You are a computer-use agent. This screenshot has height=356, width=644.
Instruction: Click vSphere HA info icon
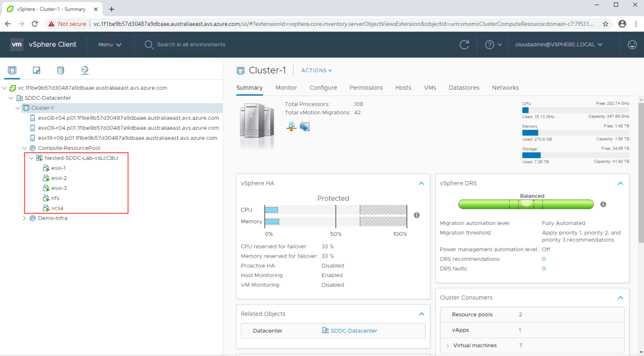416,215
